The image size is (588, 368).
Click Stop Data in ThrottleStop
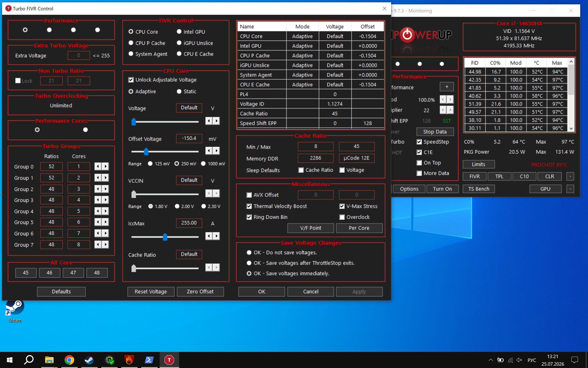[x=435, y=132]
